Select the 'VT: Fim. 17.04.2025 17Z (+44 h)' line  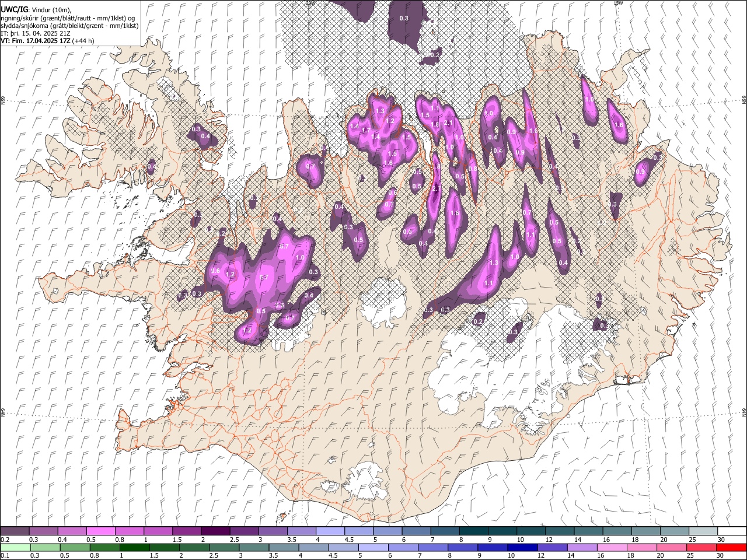[47, 41]
